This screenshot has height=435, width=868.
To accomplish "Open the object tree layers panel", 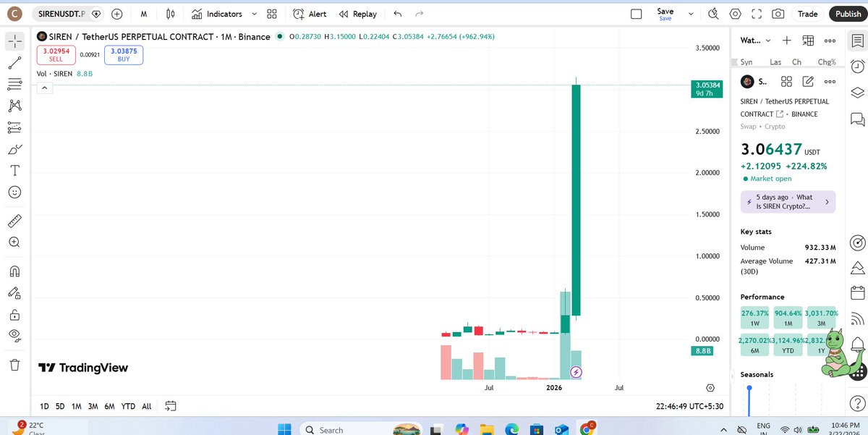I will [x=857, y=92].
